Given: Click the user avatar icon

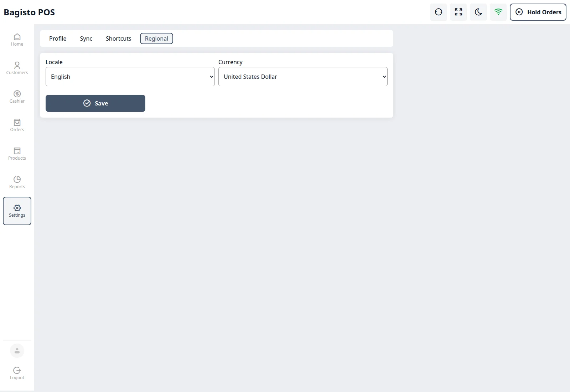Looking at the screenshot, I should [x=17, y=351].
